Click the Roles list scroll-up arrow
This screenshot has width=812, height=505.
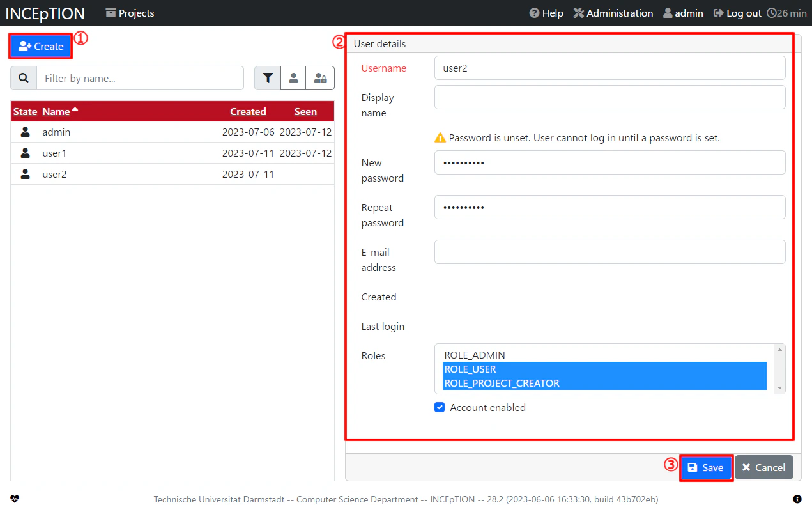click(779, 350)
